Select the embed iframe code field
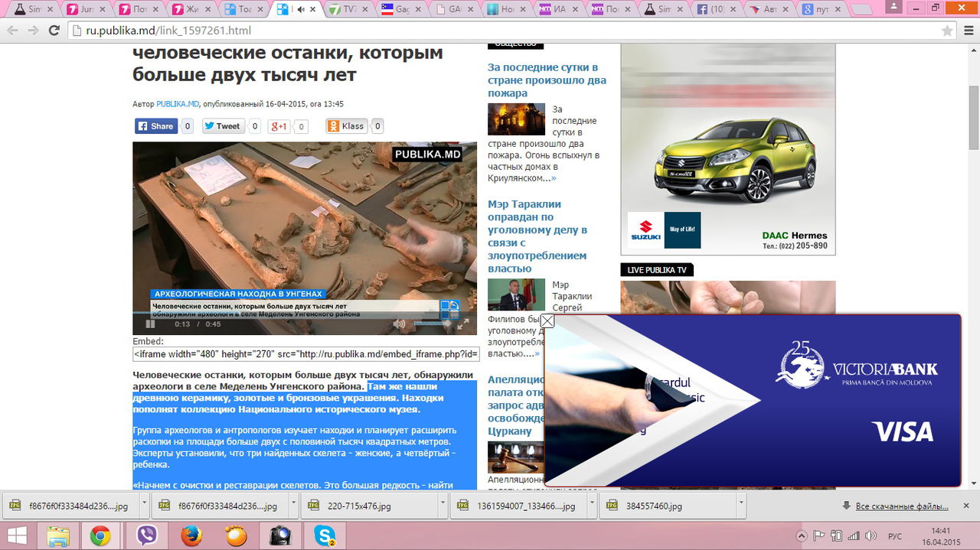 pyautogui.click(x=305, y=354)
